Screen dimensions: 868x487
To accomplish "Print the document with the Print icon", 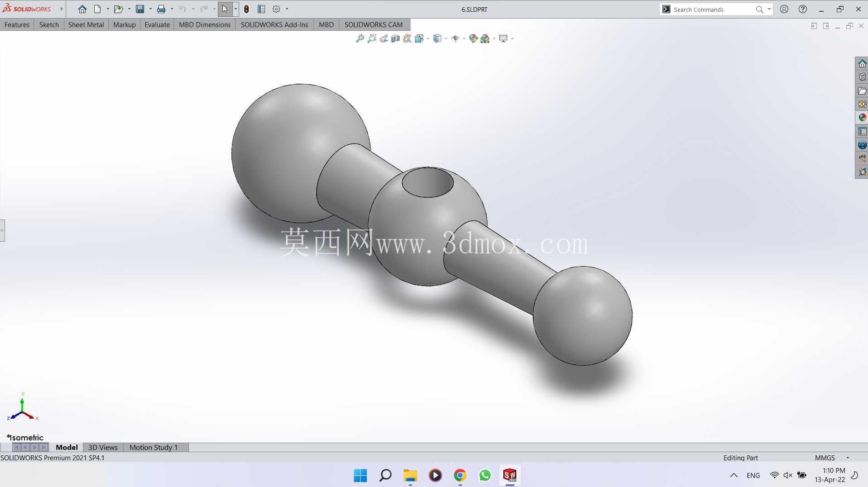I will pos(161,9).
